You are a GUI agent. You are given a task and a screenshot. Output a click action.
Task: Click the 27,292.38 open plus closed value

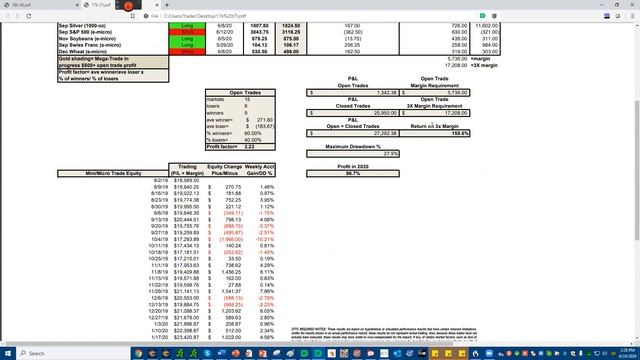(x=353, y=133)
